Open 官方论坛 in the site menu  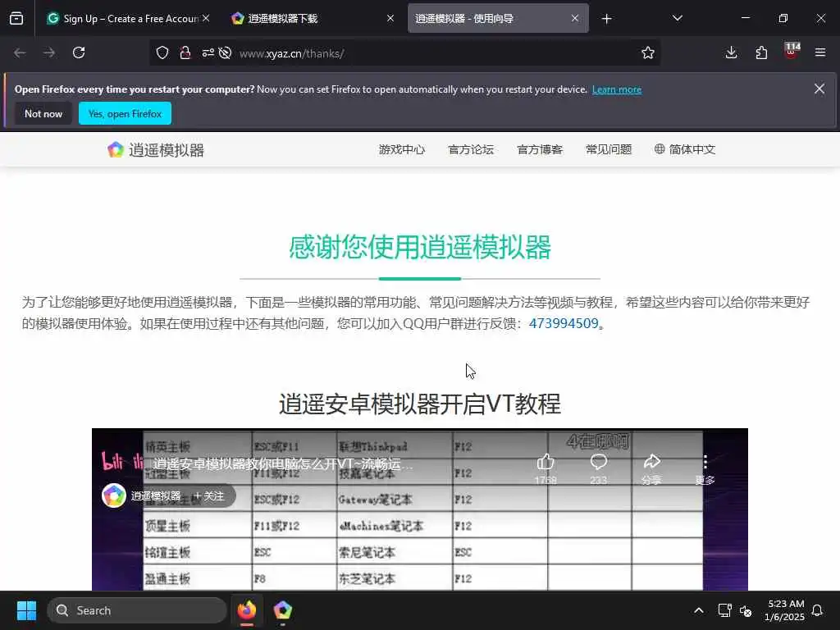(471, 149)
